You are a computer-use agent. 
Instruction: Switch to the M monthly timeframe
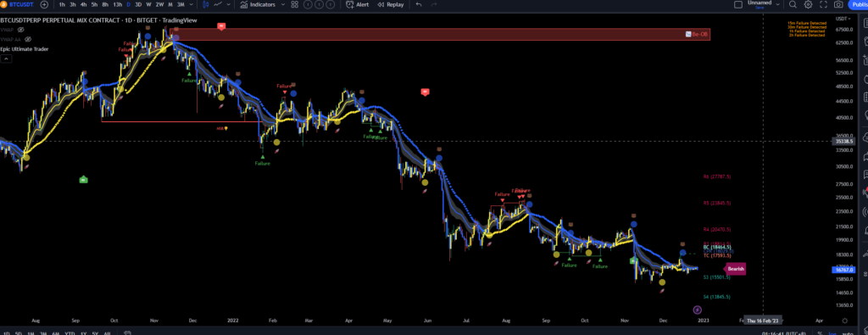170,4
